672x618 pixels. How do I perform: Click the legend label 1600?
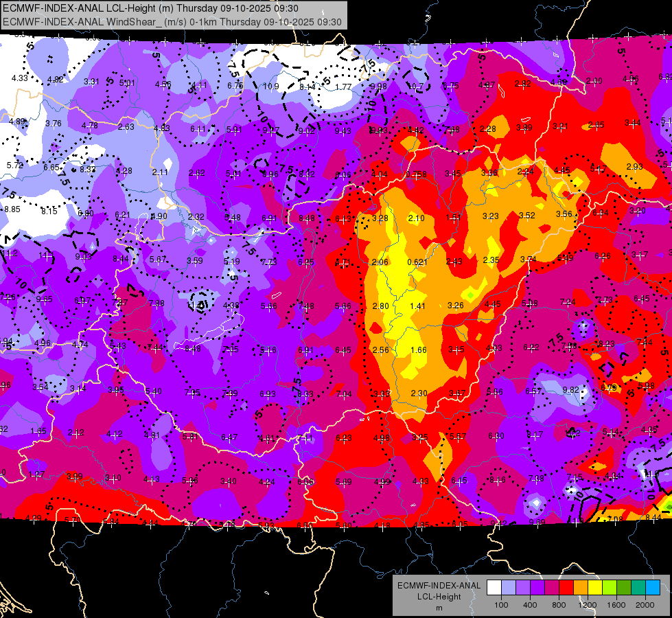click(x=616, y=605)
